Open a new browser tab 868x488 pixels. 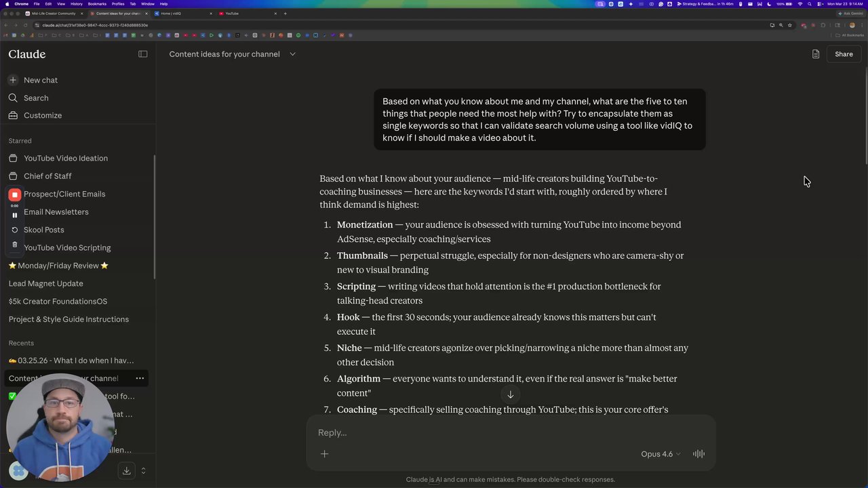coord(285,14)
